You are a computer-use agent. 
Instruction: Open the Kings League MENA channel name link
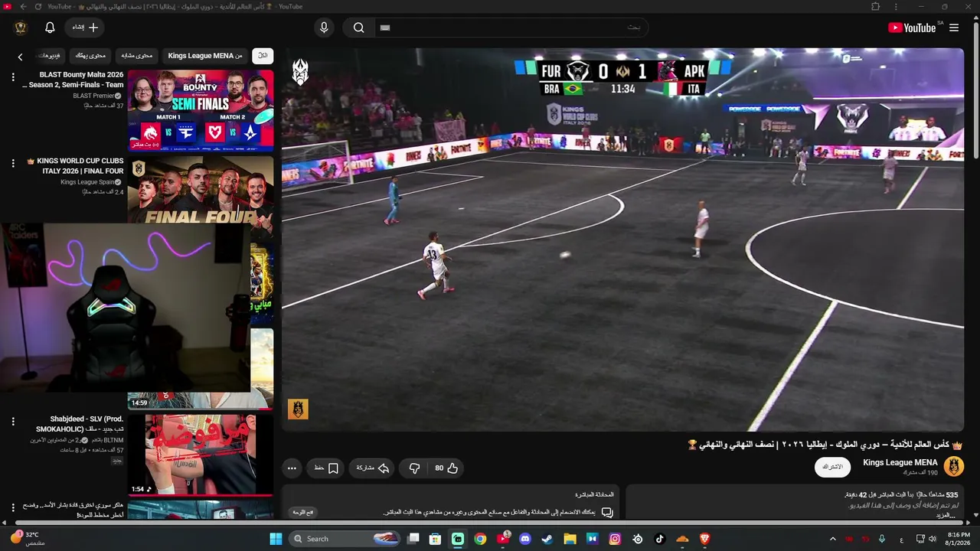coord(900,462)
